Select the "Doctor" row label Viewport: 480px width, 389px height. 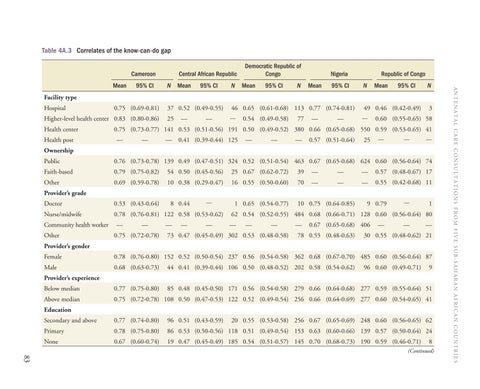[x=53, y=204]
